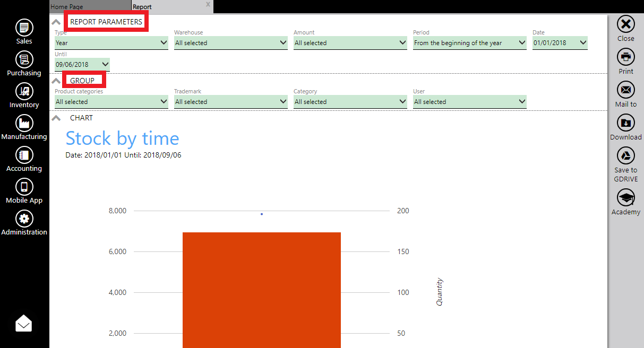Click the chart date range subtitle text
This screenshot has height=348, width=644.
pos(123,155)
